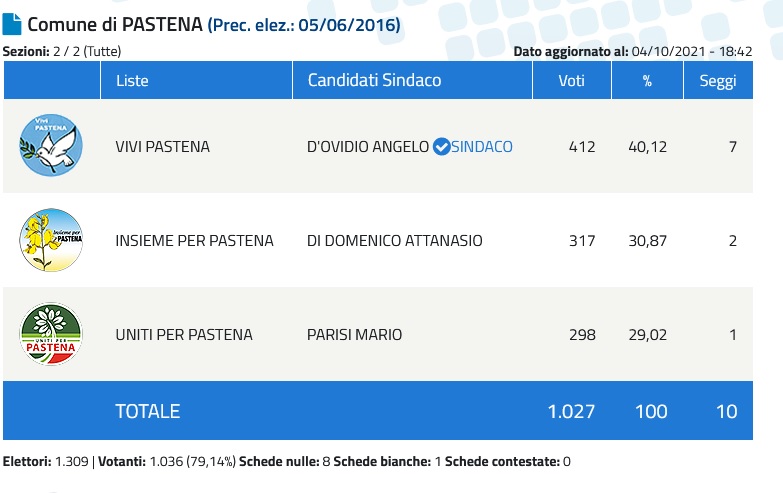783x493 pixels.
Task: Click candidate name DI DOMENICO ATTANASIO
Action: pyautogui.click(x=395, y=241)
